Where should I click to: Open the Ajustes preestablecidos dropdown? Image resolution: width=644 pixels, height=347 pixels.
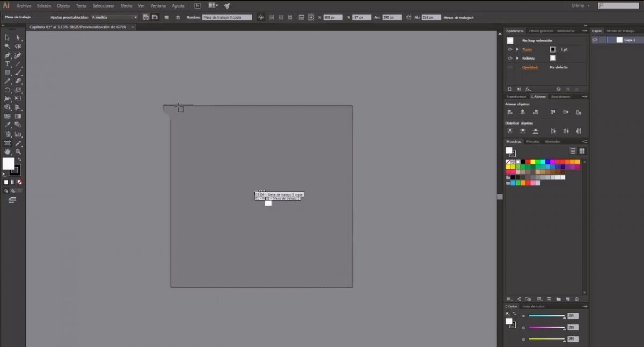click(x=114, y=17)
